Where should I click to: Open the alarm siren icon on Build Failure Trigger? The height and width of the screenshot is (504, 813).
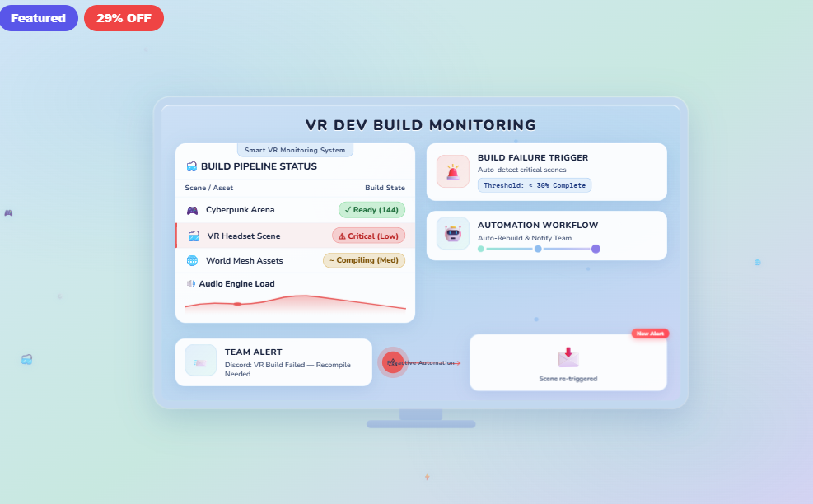pyautogui.click(x=452, y=171)
